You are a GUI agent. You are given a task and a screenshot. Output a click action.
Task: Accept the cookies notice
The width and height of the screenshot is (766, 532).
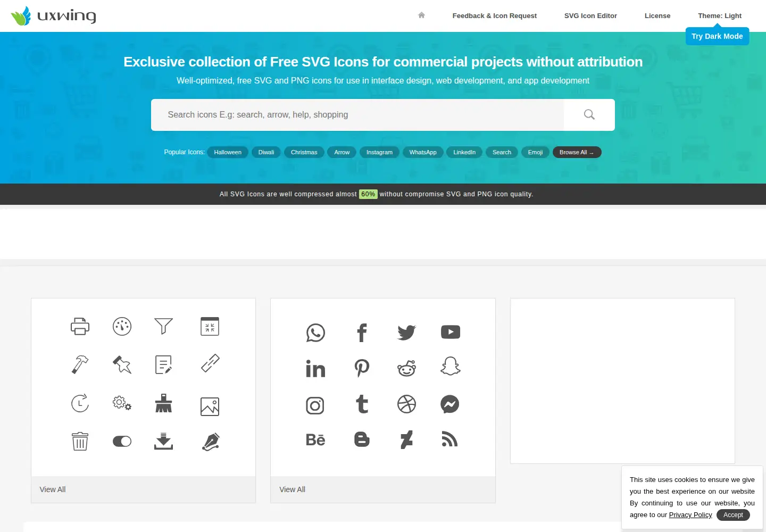733,515
